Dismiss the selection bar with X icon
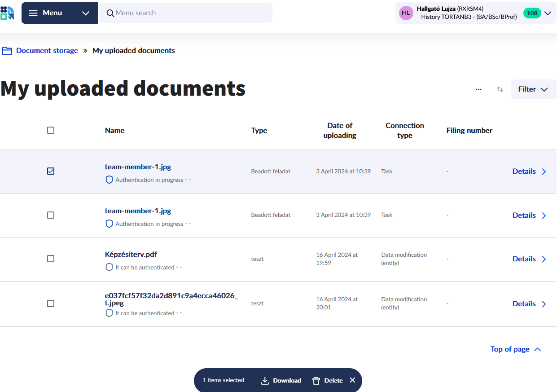The height and width of the screenshot is (392, 557). [x=352, y=380]
